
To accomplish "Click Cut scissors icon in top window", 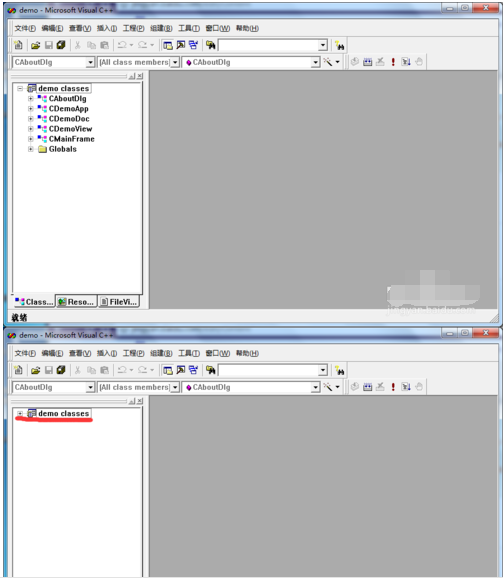I will [x=77, y=45].
